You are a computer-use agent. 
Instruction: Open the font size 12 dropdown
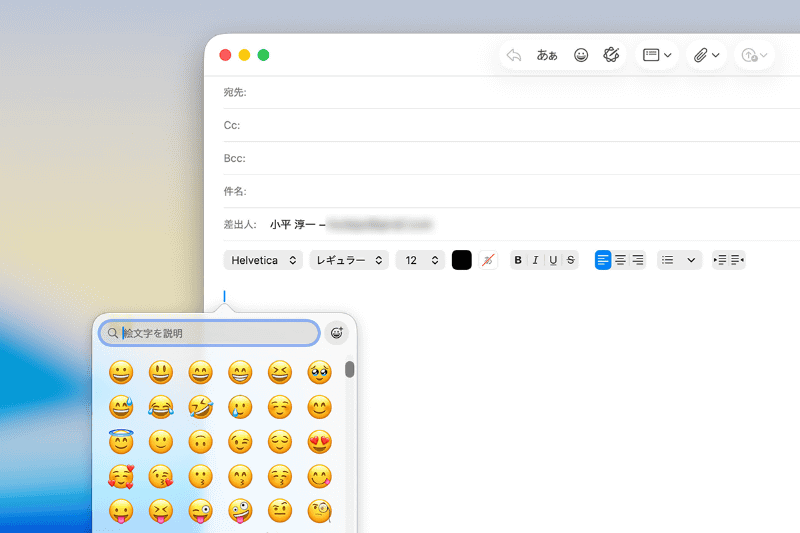[420, 260]
